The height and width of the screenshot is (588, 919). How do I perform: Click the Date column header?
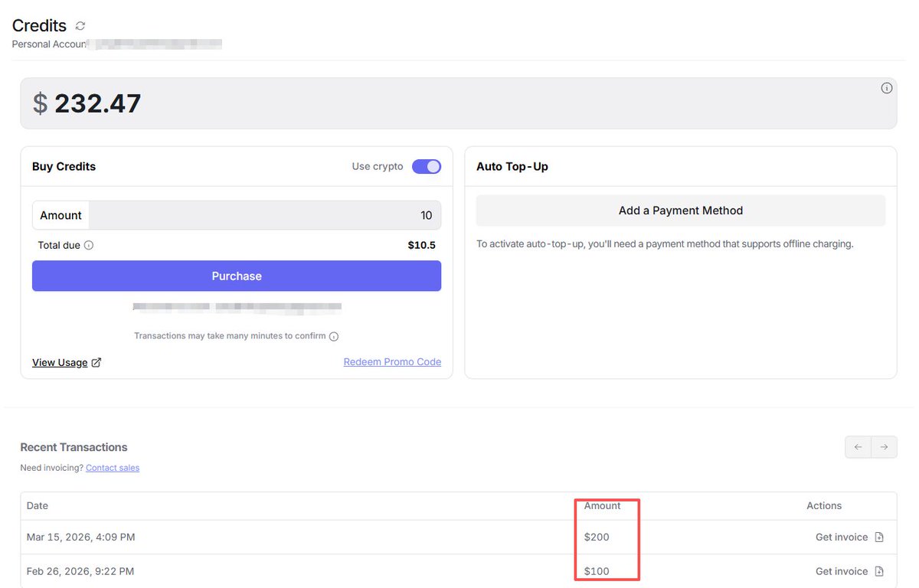pos(38,506)
